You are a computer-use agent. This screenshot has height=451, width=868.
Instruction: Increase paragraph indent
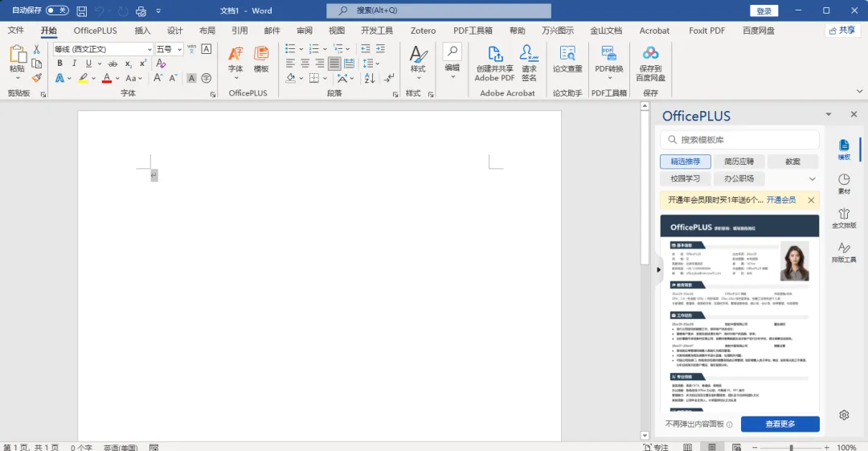pos(380,49)
